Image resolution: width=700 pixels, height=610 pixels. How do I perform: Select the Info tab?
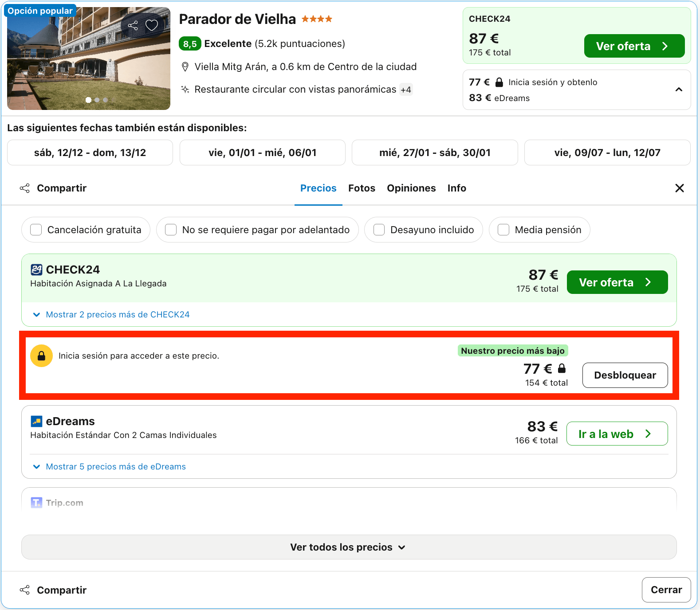click(x=457, y=188)
